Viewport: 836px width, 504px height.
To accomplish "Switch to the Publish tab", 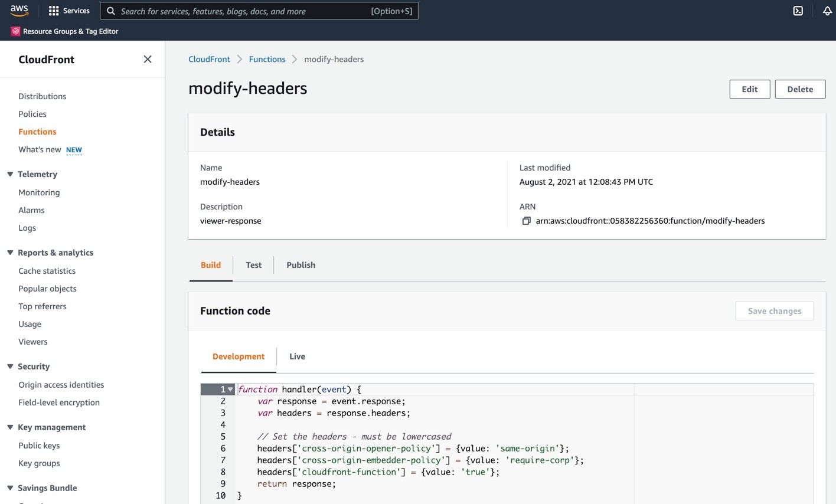I will [x=301, y=265].
